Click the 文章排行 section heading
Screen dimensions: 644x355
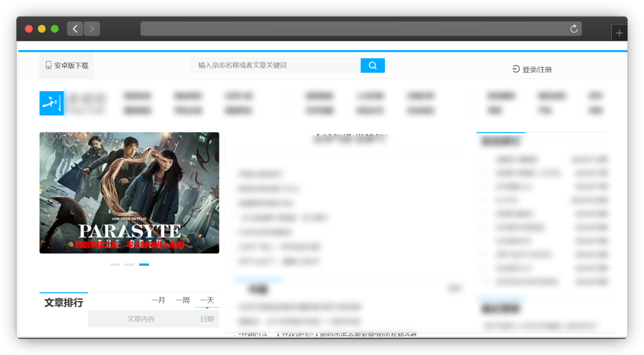click(x=64, y=303)
